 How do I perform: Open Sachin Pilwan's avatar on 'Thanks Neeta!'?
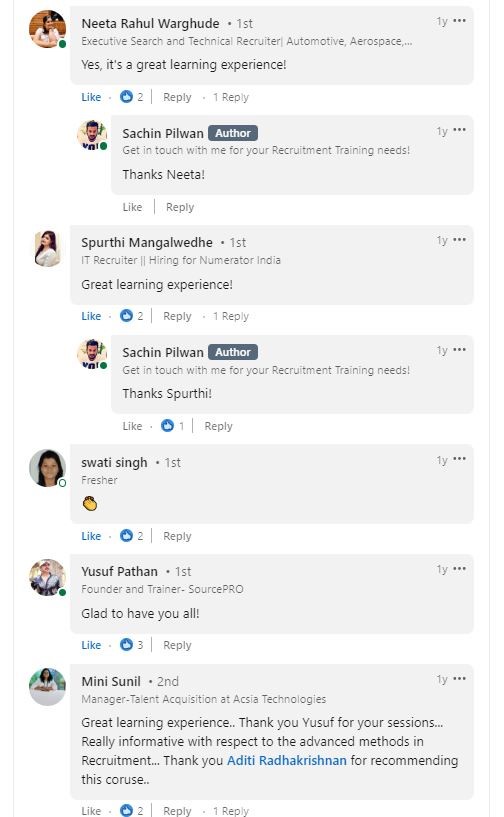click(92, 135)
